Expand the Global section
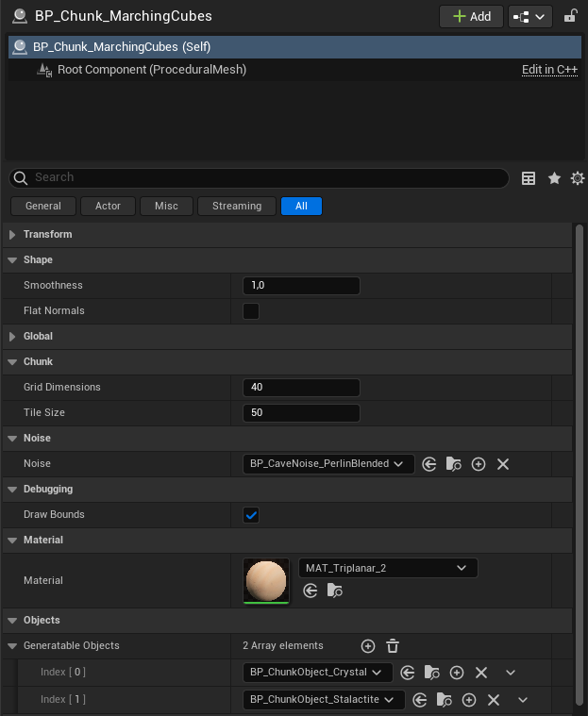 [x=38, y=336]
